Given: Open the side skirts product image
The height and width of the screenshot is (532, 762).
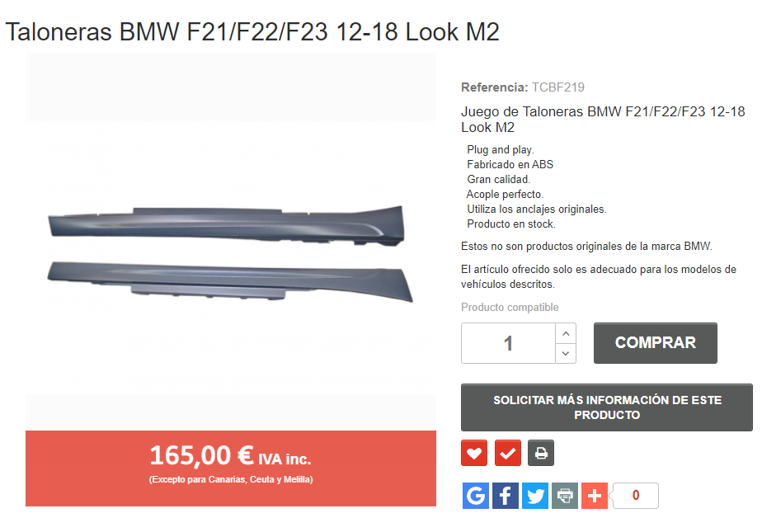Looking at the screenshot, I should point(230,254).
